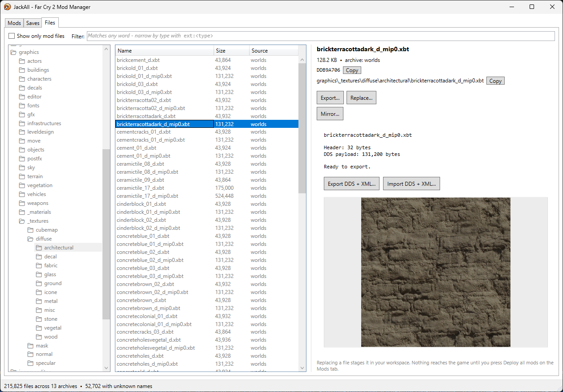Click the folder icon beside infrastructures
Viewport: 563px width, 392px height.
tap(22, 123)
